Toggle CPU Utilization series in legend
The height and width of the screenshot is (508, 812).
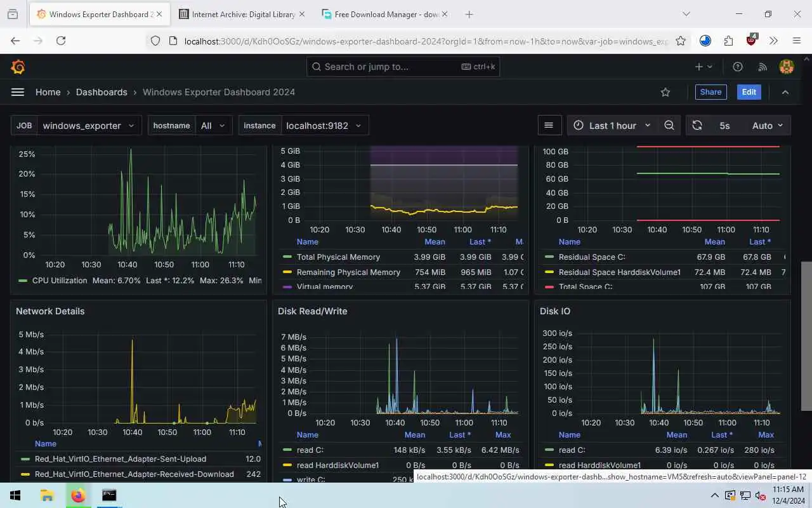pos(60,280)
